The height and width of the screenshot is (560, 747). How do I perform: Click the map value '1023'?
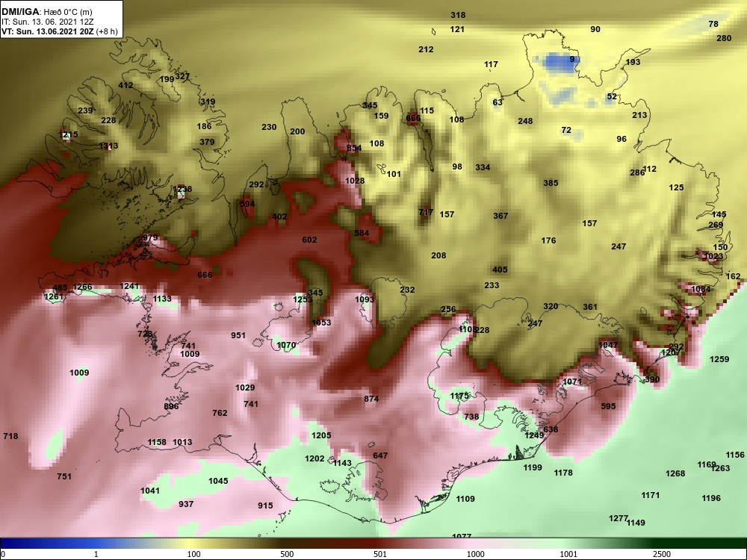click(x=713, y=256)
